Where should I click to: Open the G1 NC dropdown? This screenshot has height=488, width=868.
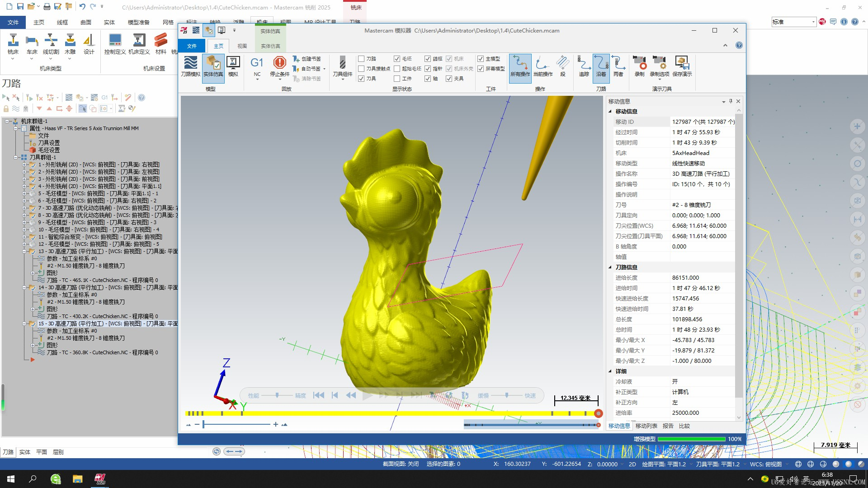tap(257, 80)
